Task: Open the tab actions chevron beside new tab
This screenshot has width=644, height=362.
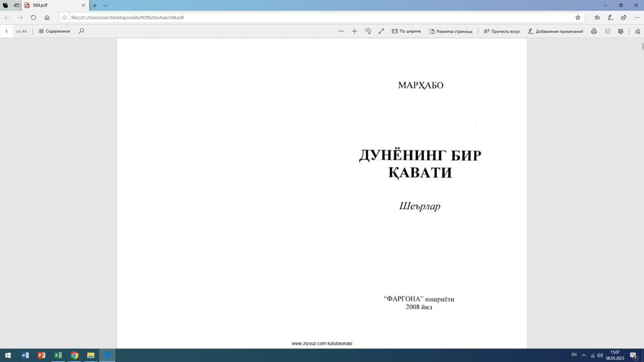Action: coord(105,6)
